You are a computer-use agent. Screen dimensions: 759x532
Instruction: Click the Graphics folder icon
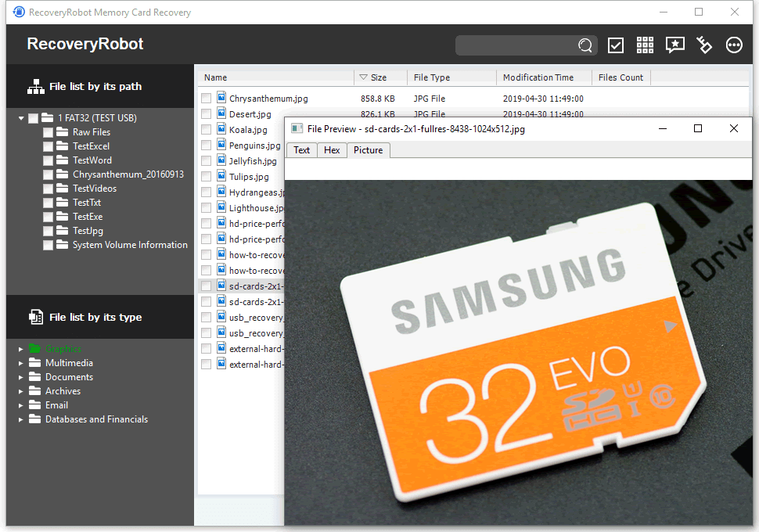tap(34, 348)
